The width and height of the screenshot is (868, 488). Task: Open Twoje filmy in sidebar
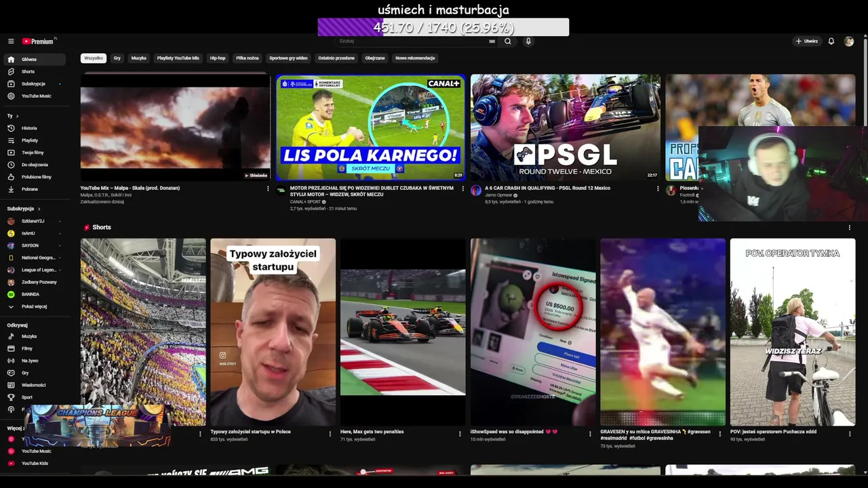point(36,152)
